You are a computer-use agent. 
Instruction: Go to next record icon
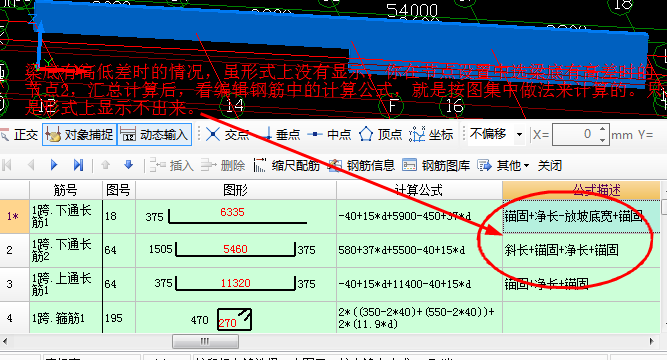click(x=54, y=165)
